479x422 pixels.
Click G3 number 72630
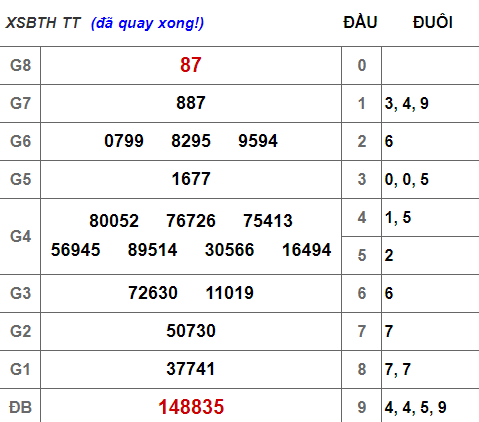(153, 293)
